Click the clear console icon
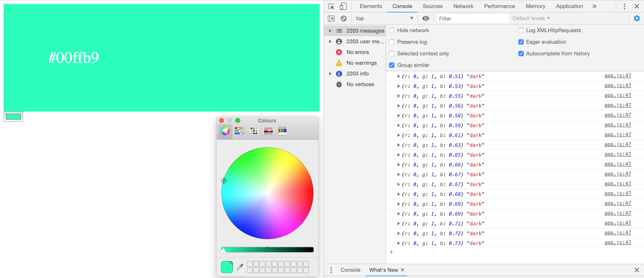This screenshot has width=644, height=278. (x=344, y=19)
